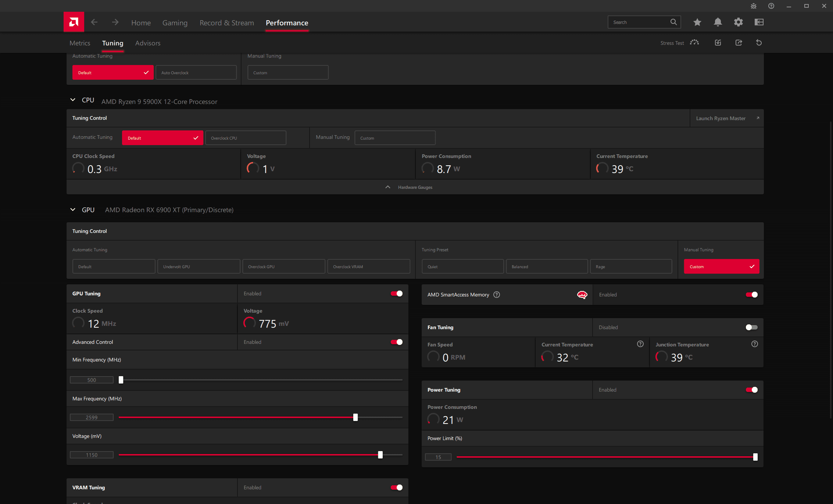Disable AMD SmartAccess Memory toggle

tap(751, 295)
